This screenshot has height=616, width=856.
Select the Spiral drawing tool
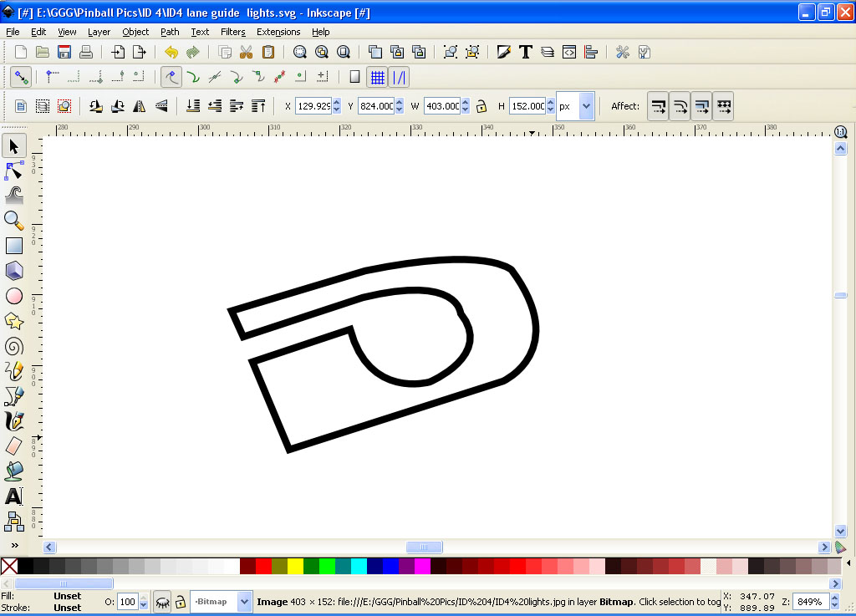(x=14, y=346)
